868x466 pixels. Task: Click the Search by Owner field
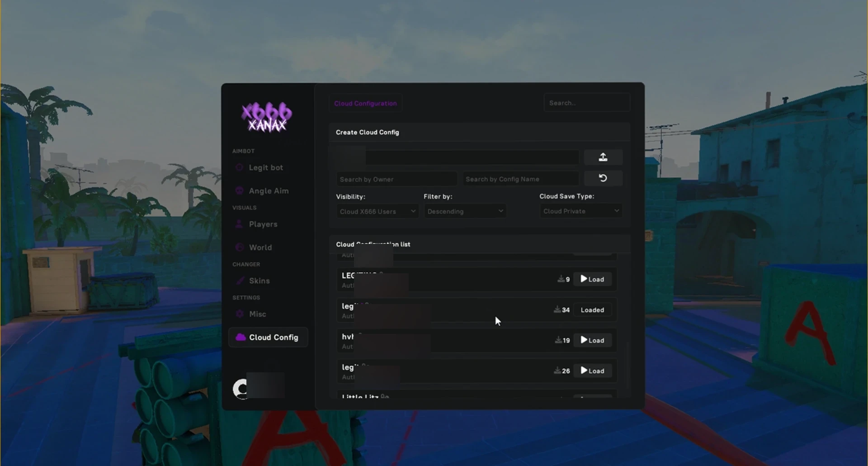(x=396, y=179)
